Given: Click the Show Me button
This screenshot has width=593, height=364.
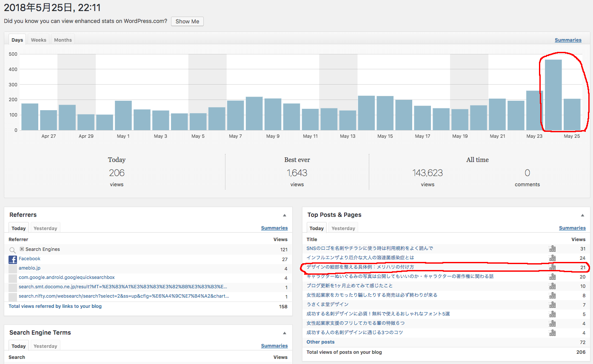Looking at the screenshot, I should pyautogui.click(x=187, y=21).
